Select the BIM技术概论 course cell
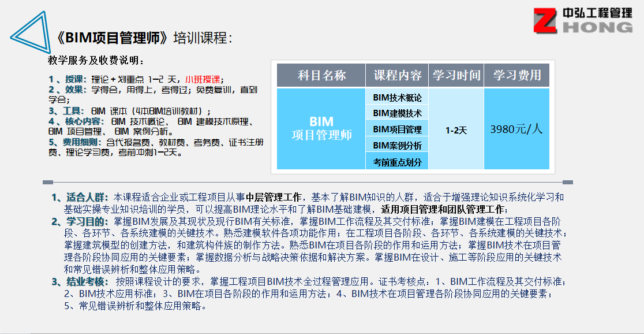The image size is (644, 334). (397, 98)
